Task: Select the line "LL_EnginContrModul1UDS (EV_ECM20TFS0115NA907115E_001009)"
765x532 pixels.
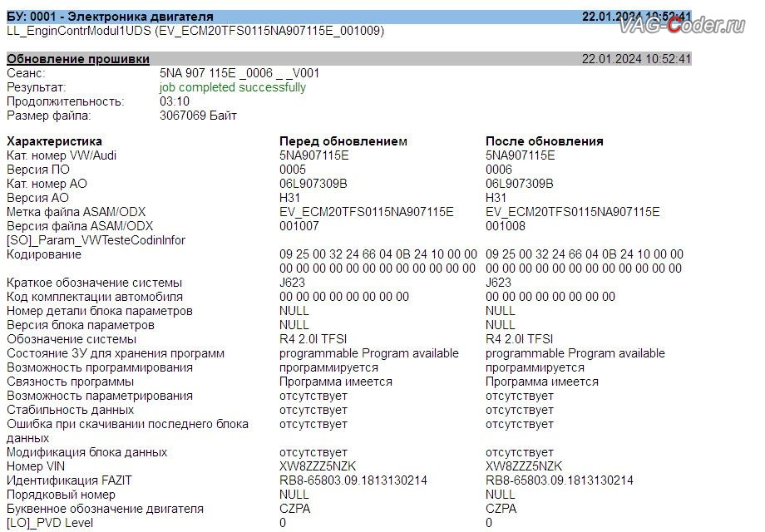Action: tap(195, 31)
